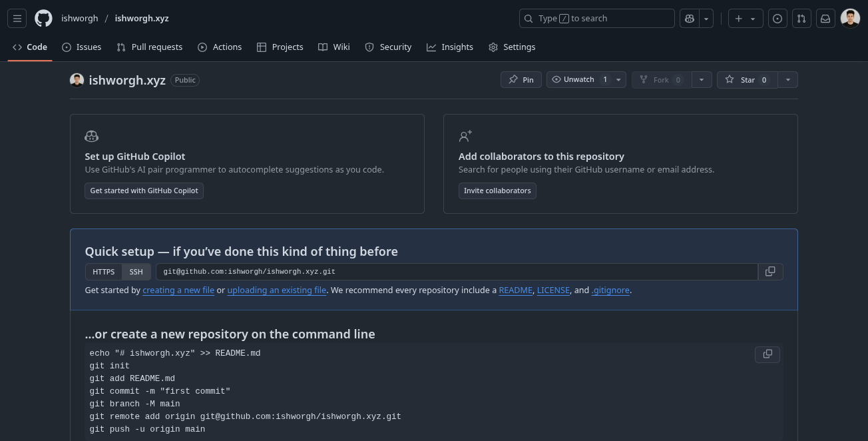This screenshot has height=441, width=868.
Task: Copy the command line setup instructions
Action: coord(767,354)
